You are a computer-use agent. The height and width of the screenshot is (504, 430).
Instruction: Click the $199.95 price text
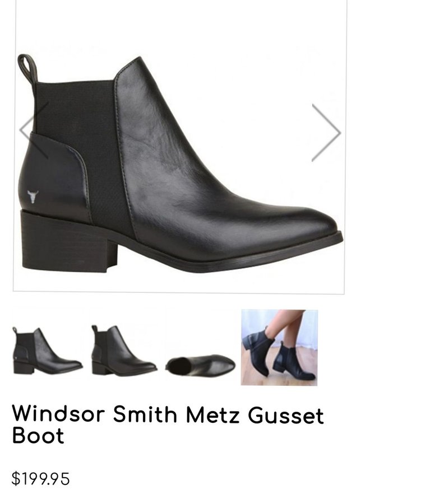coord(40,479)
